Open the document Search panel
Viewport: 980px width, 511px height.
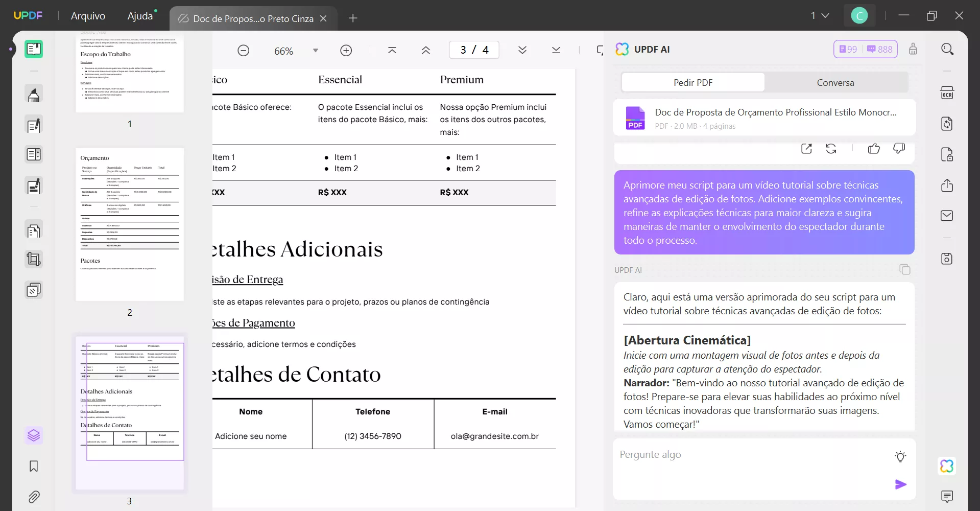coord(947,49)
